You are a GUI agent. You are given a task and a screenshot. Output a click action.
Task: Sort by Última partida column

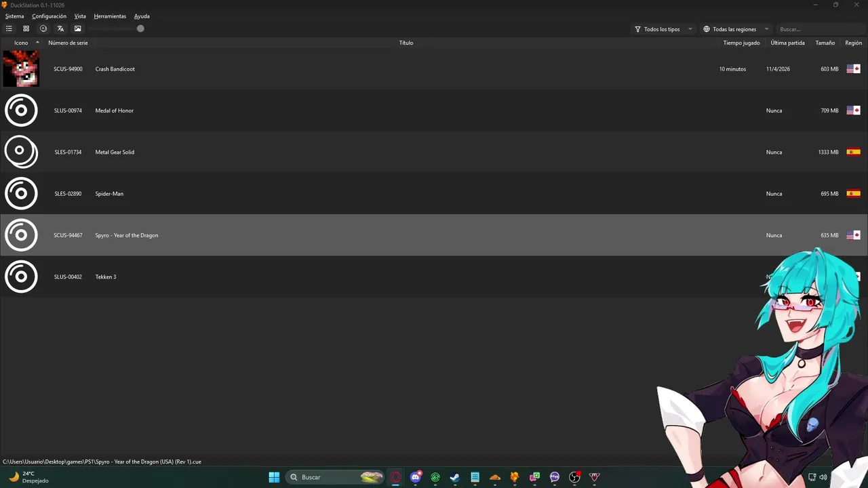[x=787, y=43]
